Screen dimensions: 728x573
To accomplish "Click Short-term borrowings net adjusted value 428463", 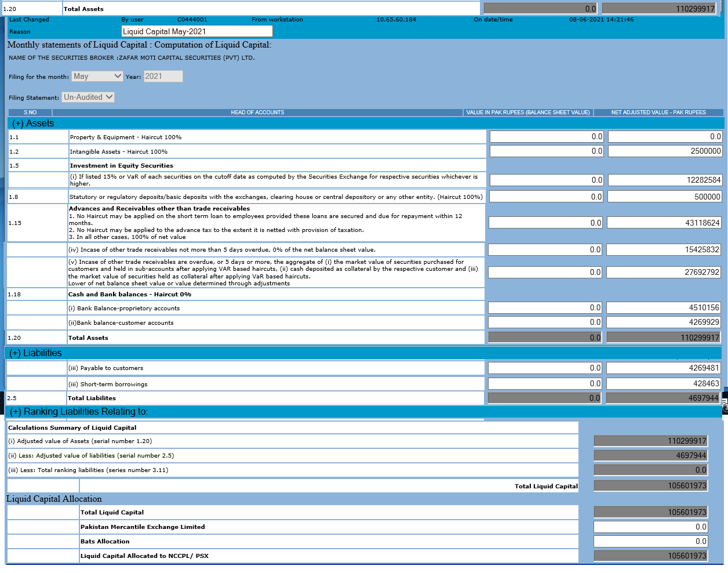I will click(x=664, y=384).
